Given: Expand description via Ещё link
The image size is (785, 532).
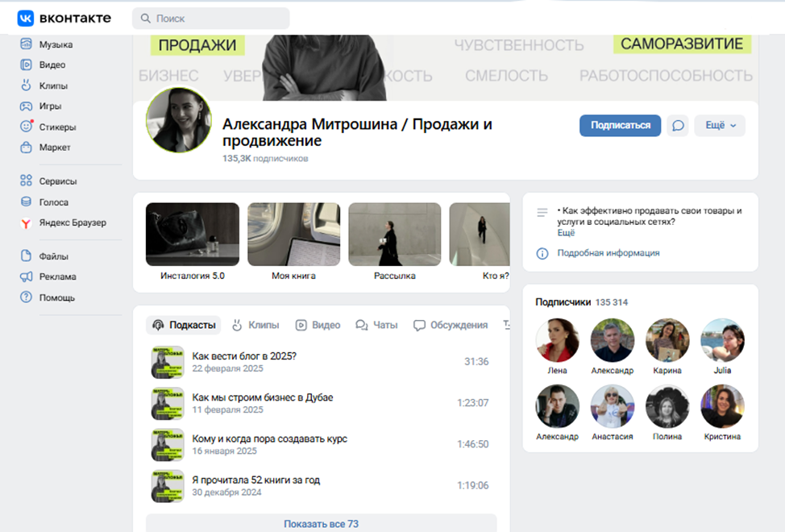Looking at the screenshot, I should [x=566, y=233].
